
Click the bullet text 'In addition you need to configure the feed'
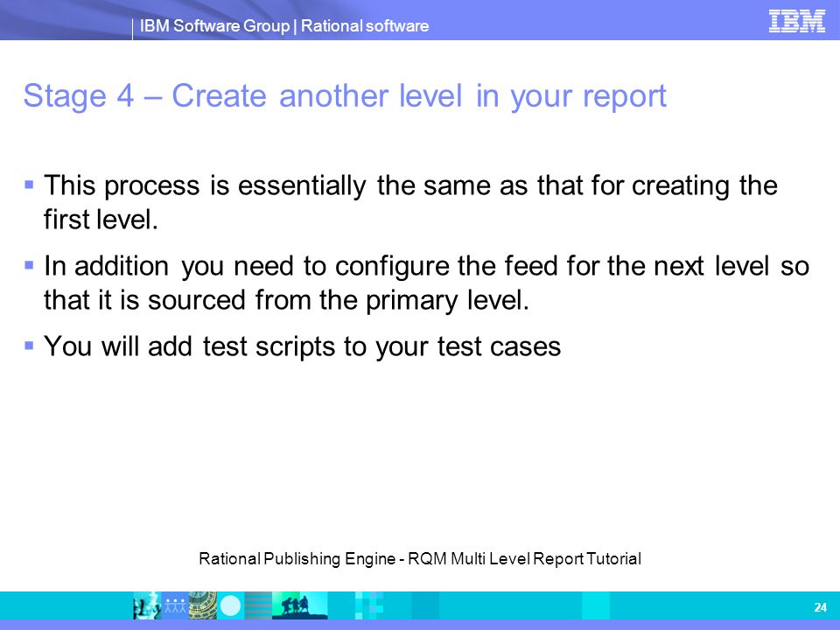(301, 266)
